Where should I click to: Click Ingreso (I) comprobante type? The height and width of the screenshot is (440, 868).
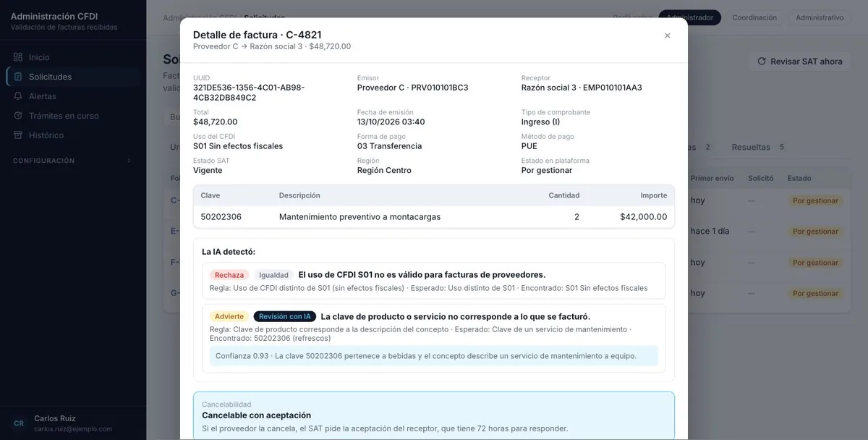click(540, 122)
